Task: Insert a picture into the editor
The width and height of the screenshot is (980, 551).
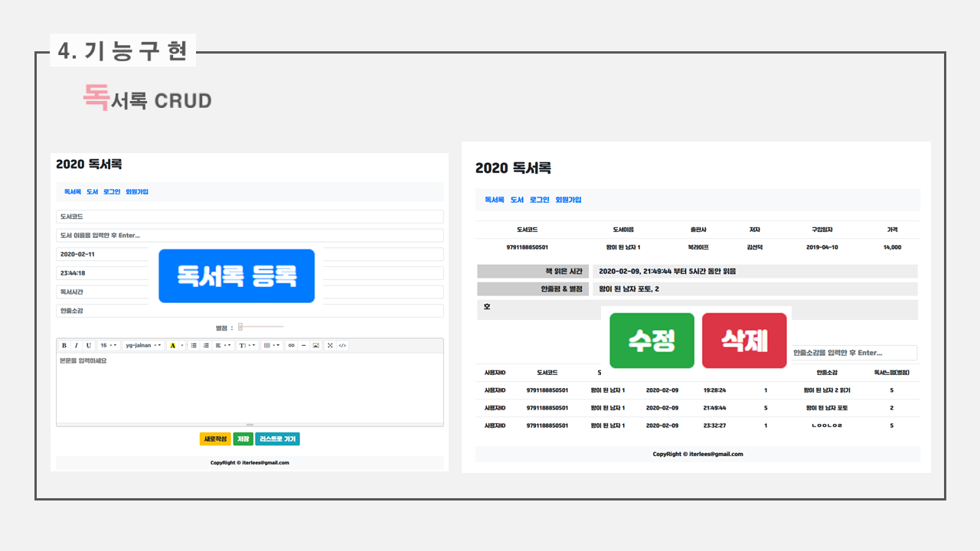Action: coord(315,346)
